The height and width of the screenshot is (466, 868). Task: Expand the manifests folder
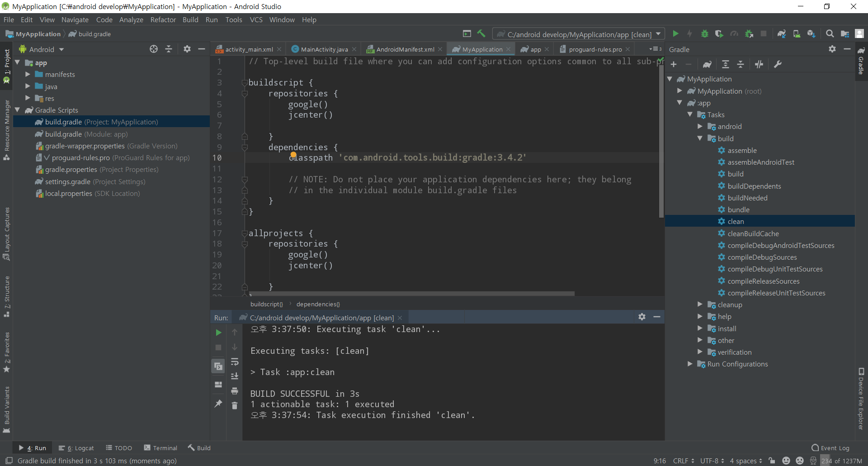(28, 74)
